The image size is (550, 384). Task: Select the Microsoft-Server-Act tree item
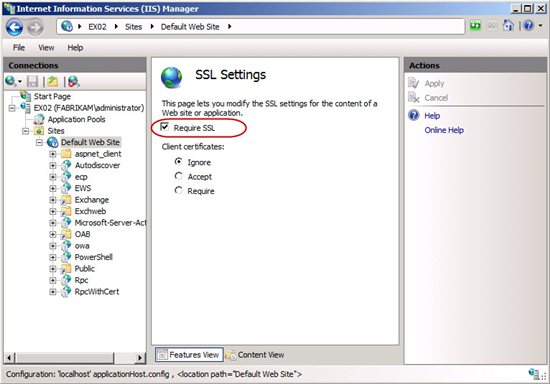pos(110,223)
